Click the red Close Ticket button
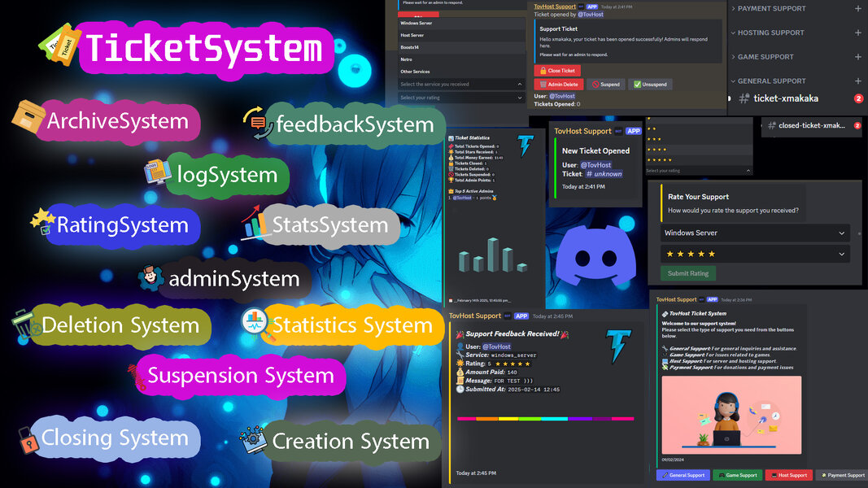868x488 pixels. 557,71
